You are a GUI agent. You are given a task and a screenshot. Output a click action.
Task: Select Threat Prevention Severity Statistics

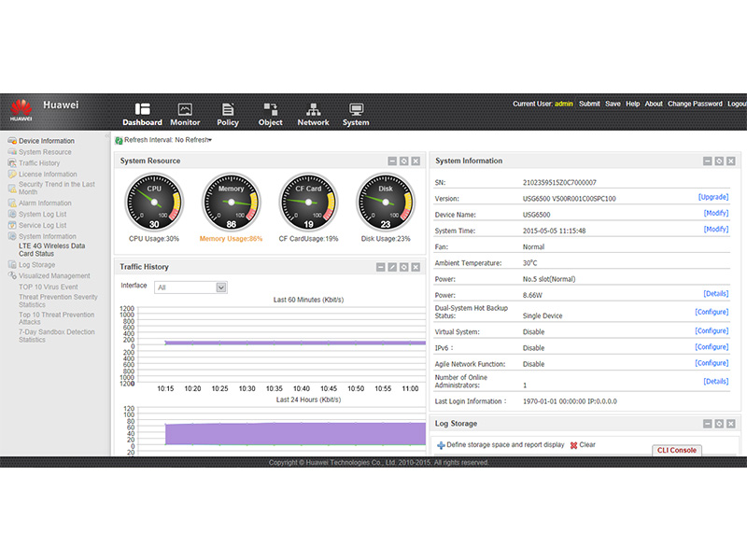[58, 301]
